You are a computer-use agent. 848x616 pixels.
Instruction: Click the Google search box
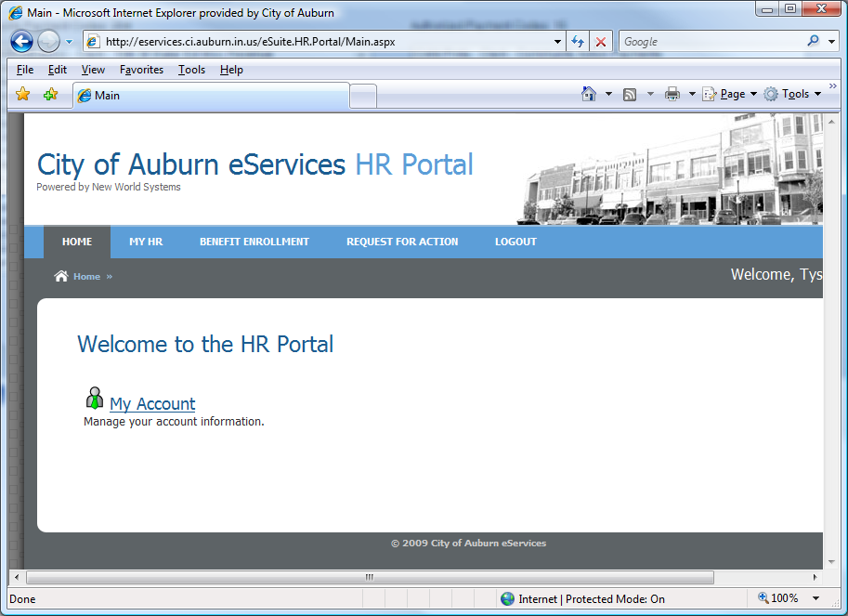(711, 42)
